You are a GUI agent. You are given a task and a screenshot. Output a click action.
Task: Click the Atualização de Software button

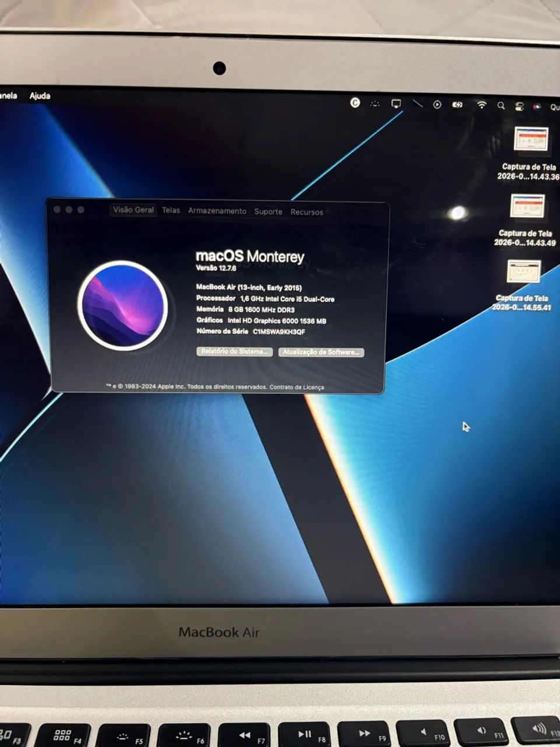(321, 352)
